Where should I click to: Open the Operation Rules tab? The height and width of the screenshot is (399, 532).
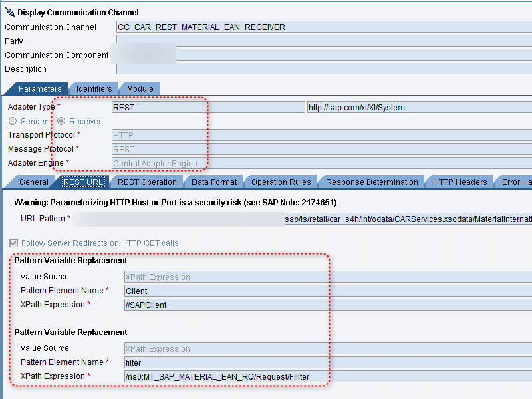[281, 182]
